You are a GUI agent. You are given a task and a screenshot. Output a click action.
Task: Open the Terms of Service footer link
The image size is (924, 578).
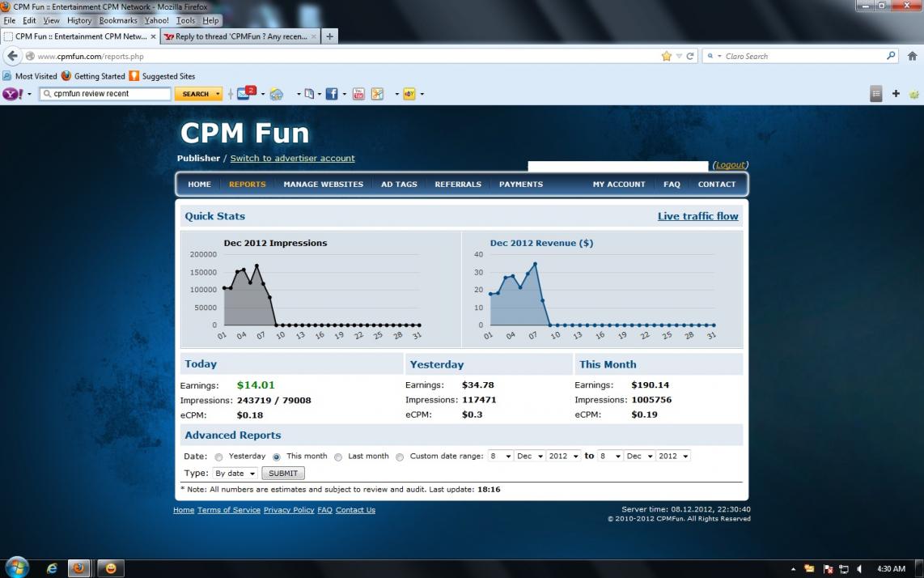(x=229, y=509)
